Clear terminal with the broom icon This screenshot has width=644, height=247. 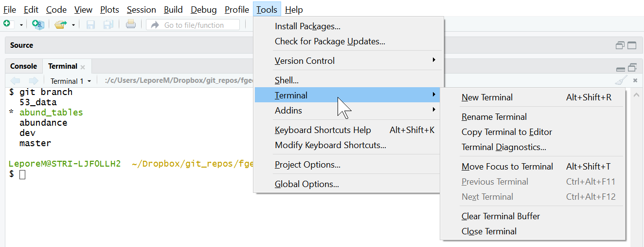[x=621, y=80]
